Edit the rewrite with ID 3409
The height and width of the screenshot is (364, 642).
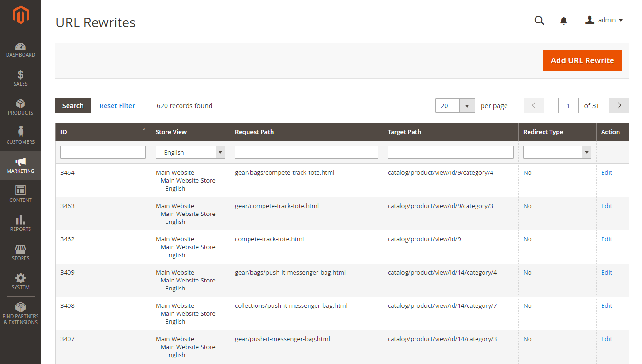coord(606,272)
